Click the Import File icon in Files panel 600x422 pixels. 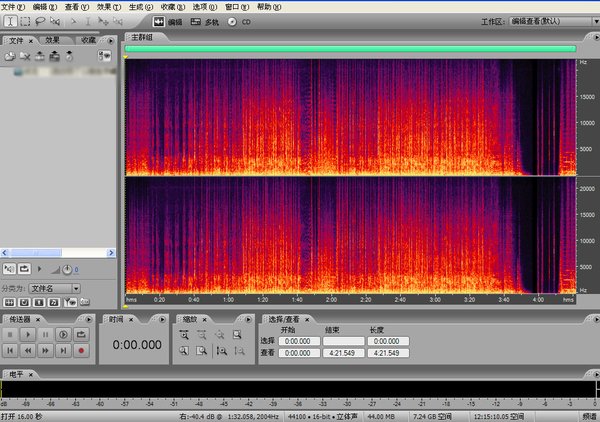coord(10,56)
